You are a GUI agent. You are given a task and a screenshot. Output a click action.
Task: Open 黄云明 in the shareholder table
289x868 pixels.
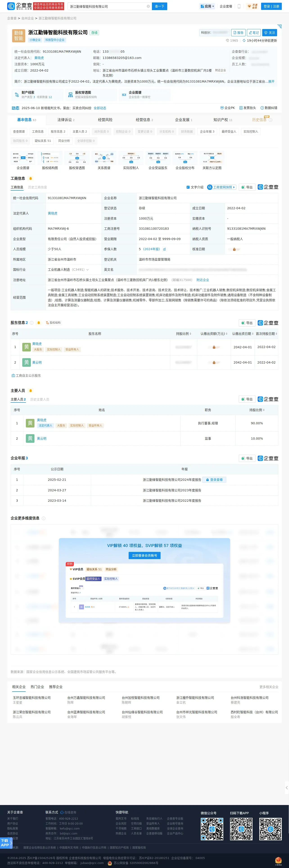click(37, 362)
